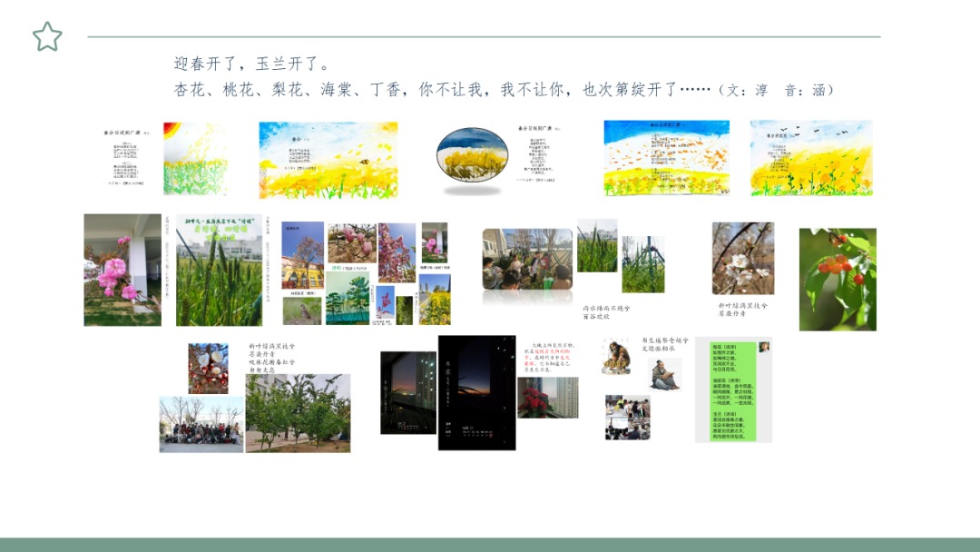Open the red flowers by apartment photo
Image resolution: width=980 pixels, height=552 pixels.
click(x=547, y=398)
